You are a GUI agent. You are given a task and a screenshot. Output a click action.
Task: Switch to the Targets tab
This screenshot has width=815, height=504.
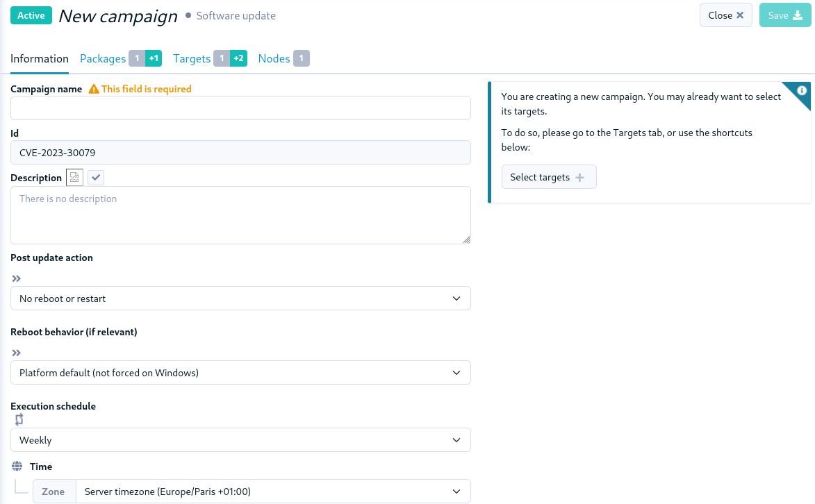click(191, 58)
